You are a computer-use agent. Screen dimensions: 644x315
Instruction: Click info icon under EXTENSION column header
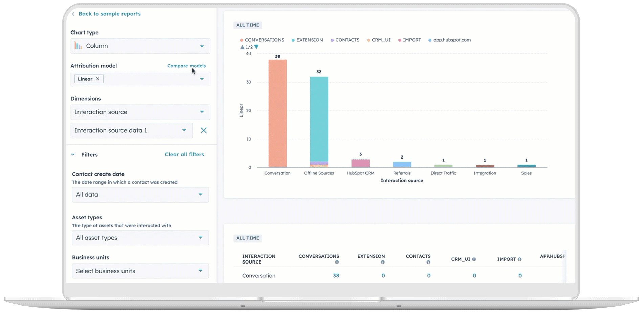coord(383,262)
